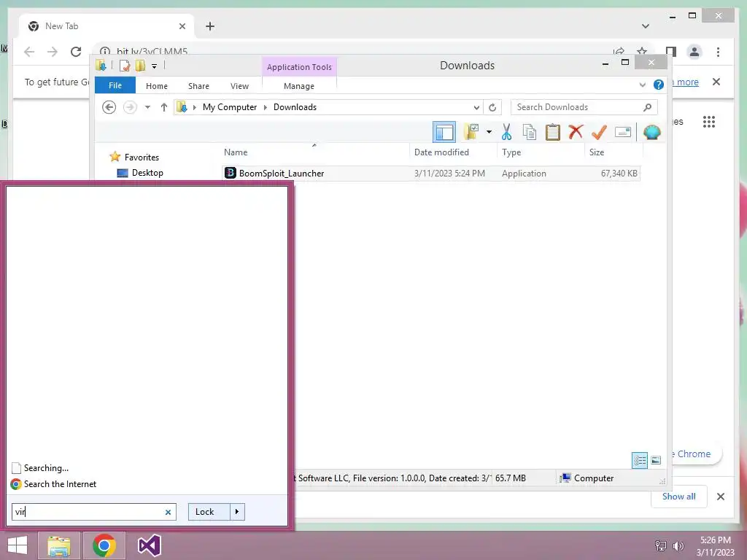Image resolution: width=747 pixels, height=560 pixels.
Task: Select Search the Internet result
Action: [x=60, y=484]
